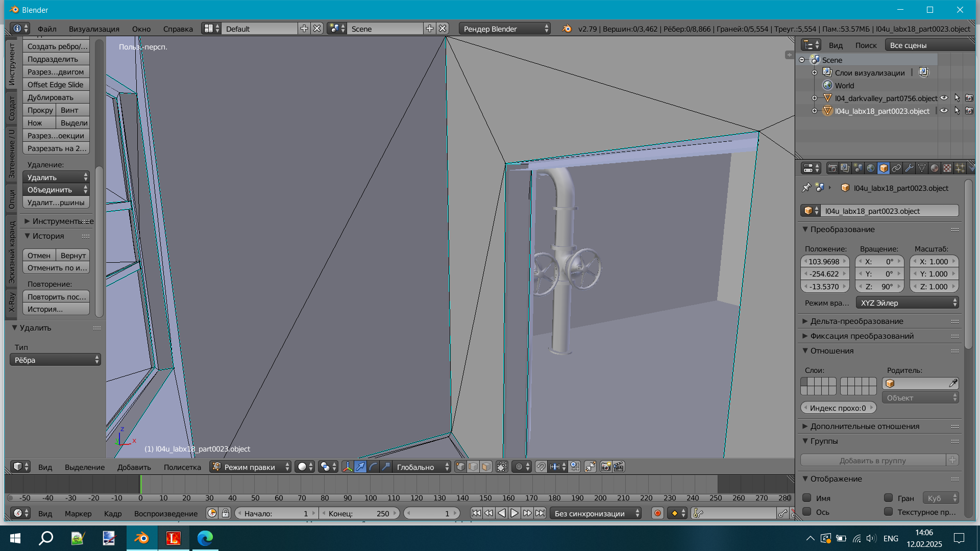Image resolution: width=980 pixels, height=551 pixels.
Task: Click Blender icon in Windows taskbar
Action: 141,538
